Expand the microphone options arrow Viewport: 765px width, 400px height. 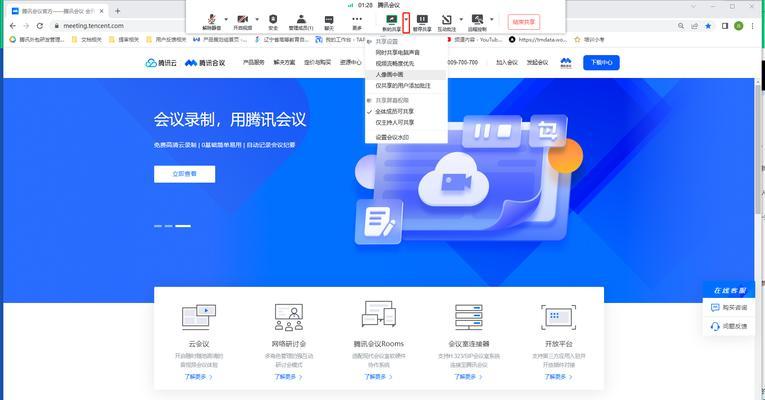[x=226, y=20]
